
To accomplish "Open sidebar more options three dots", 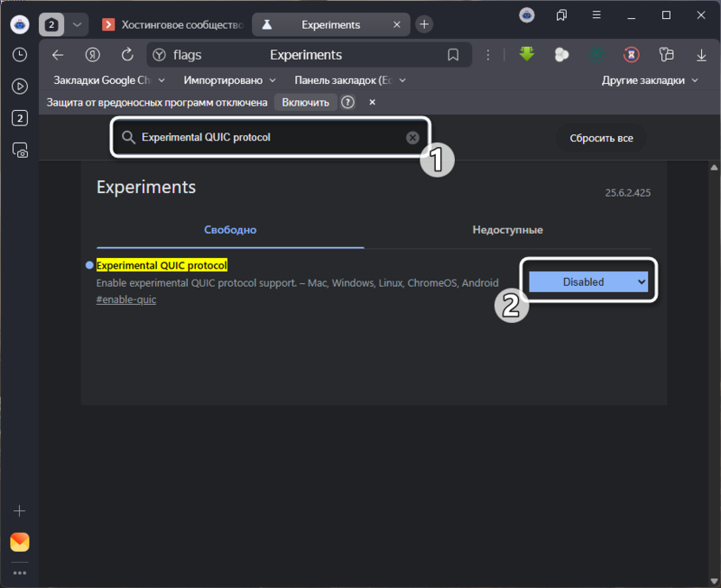I will [19, 572].
